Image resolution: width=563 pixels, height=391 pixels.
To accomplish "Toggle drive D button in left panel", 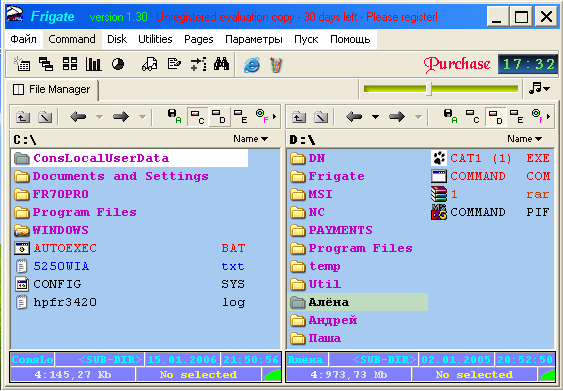I will click(x=219, y=117).
